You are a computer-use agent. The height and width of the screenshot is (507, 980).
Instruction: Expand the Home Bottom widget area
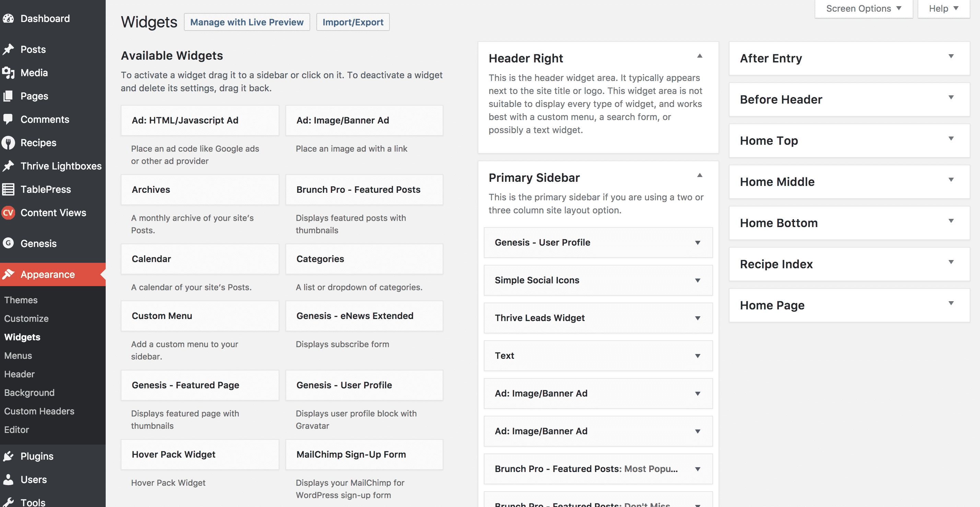951,221
